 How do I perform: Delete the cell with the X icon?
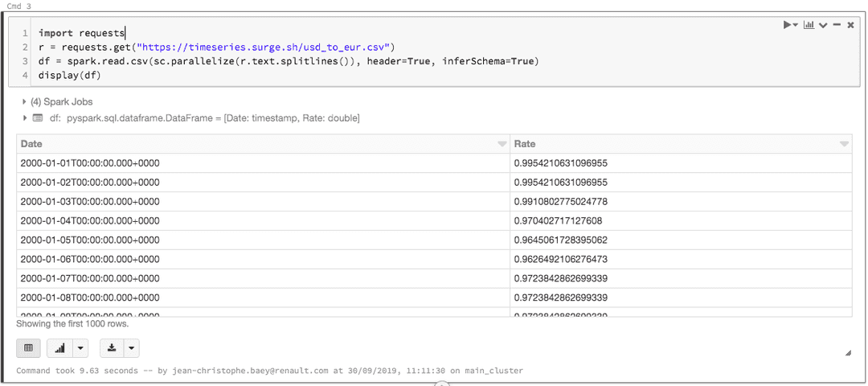click(850, 26)
